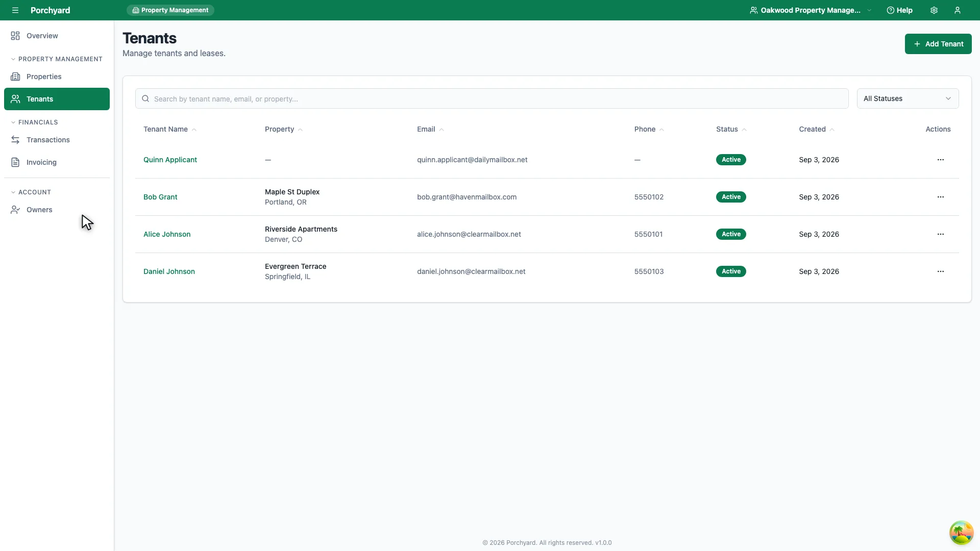Open actions menu for Daniel Johnson
This screenshot has width=980, height=551.
[x=940, y=271]
